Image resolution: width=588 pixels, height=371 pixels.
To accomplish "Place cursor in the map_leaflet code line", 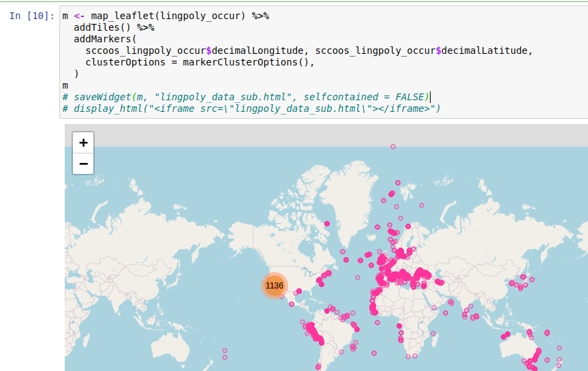I will pos(166,16).
